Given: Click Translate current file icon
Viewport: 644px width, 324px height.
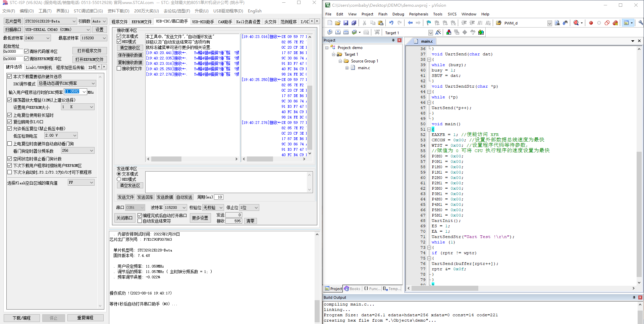Looking at the screenshot, I should pos(330,32).
